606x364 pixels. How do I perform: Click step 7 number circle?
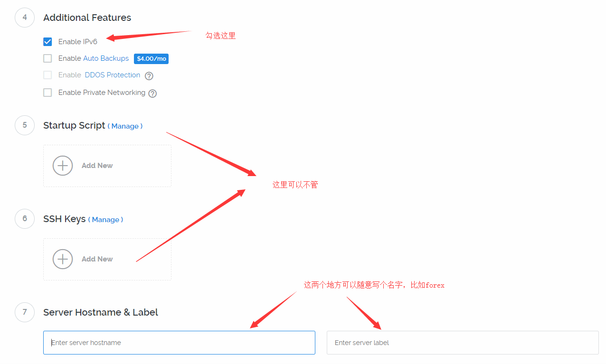click(x=25, y=312)
